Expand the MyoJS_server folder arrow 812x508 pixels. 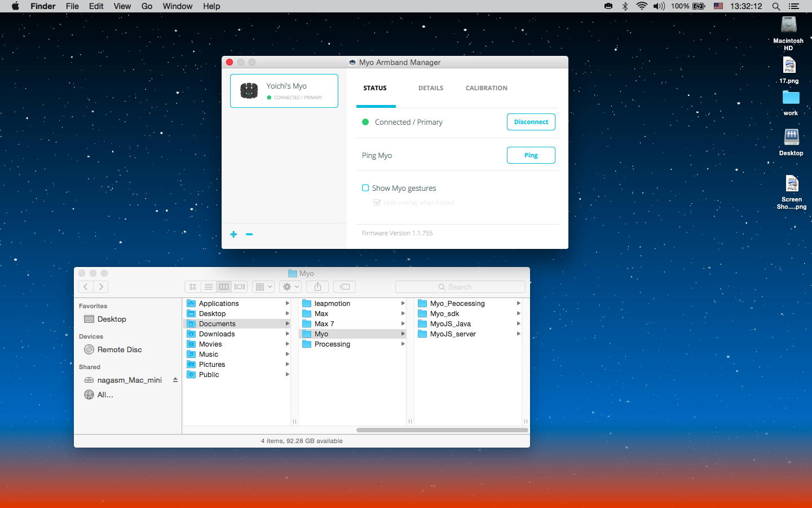point(519,334)
